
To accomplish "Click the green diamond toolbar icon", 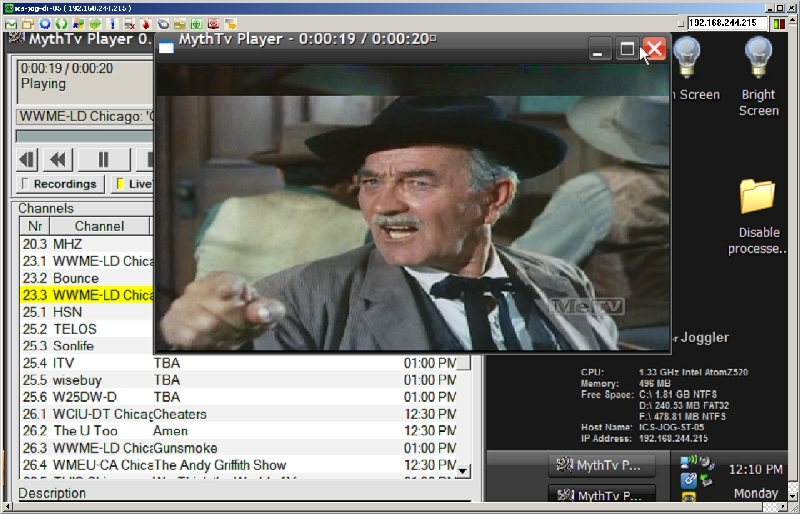I will (x=95, y=24).
